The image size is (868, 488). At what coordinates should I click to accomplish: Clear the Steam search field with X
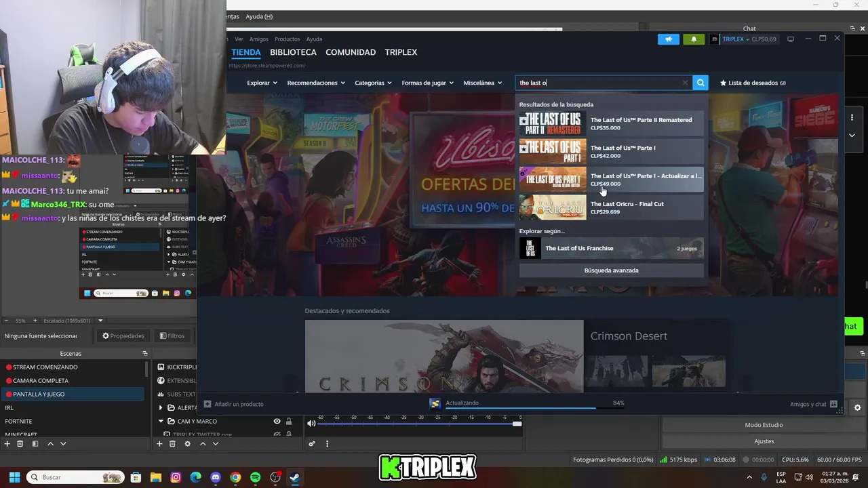click(x=685, y=83)
